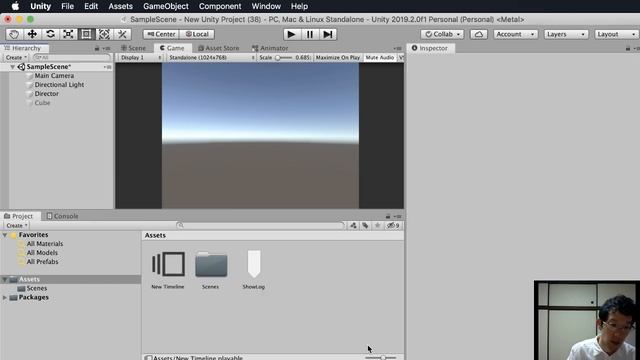Open Hierarchy Create dropdown

coord(16,58)
